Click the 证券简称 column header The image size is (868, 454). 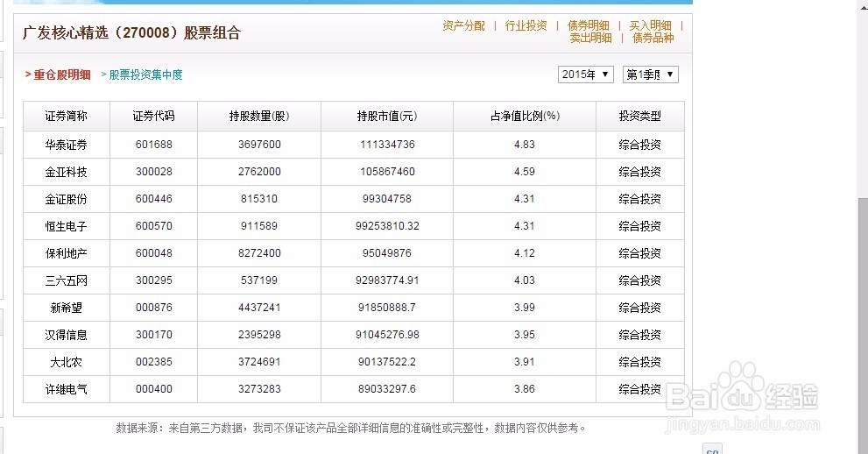[67, 116]
